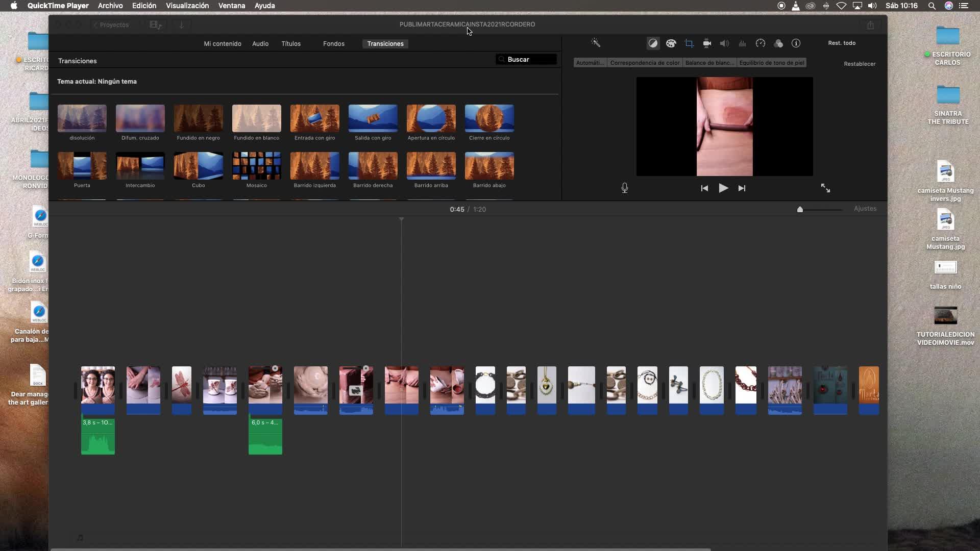The width and height of the screenshot is (980, 551).
Task: Click the Rest. todo button
Action: tap(842, 43)
